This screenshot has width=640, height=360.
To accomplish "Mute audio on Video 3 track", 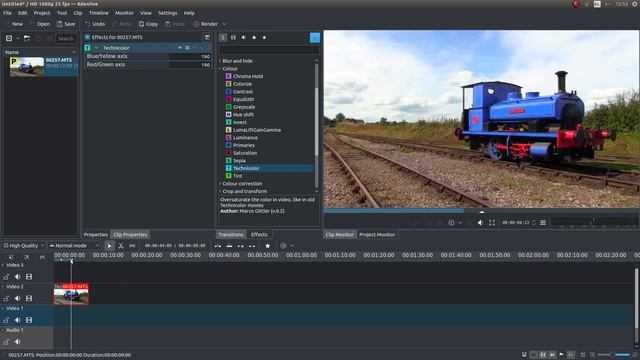I will click(18, 277).
